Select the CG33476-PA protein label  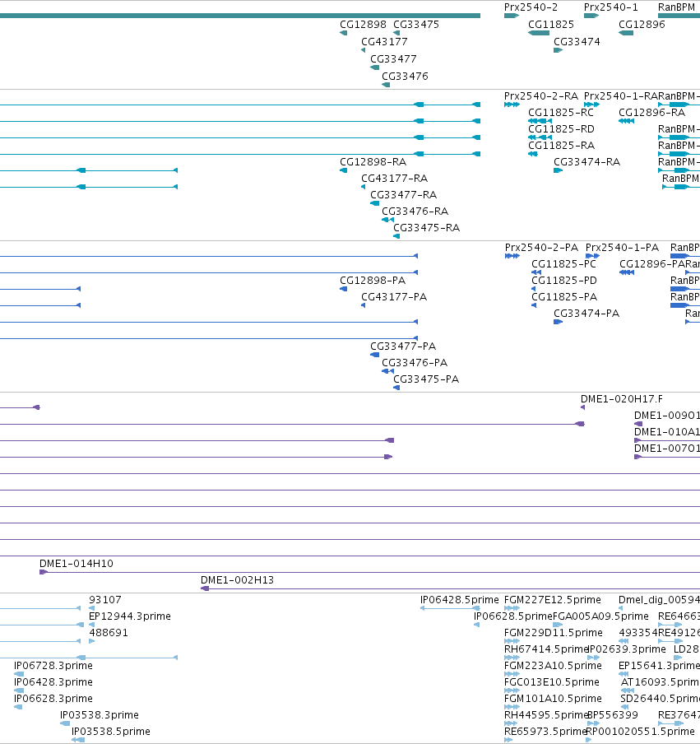tap(415, 362)
